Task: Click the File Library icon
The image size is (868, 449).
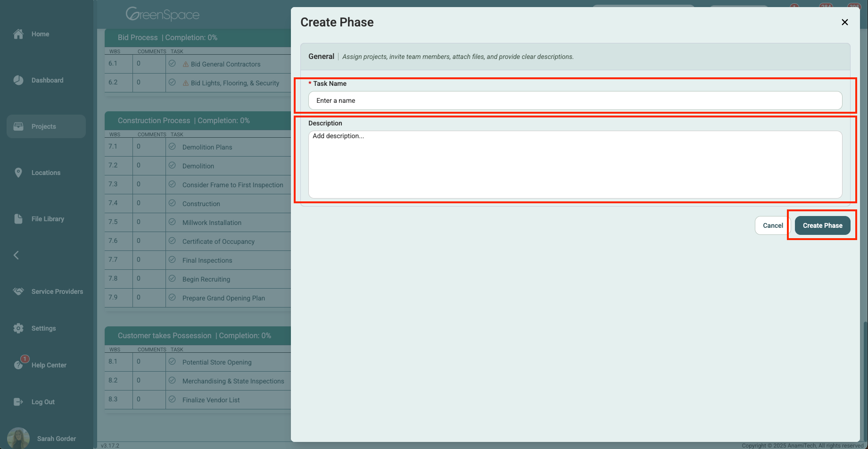Action: click(18, 218)
